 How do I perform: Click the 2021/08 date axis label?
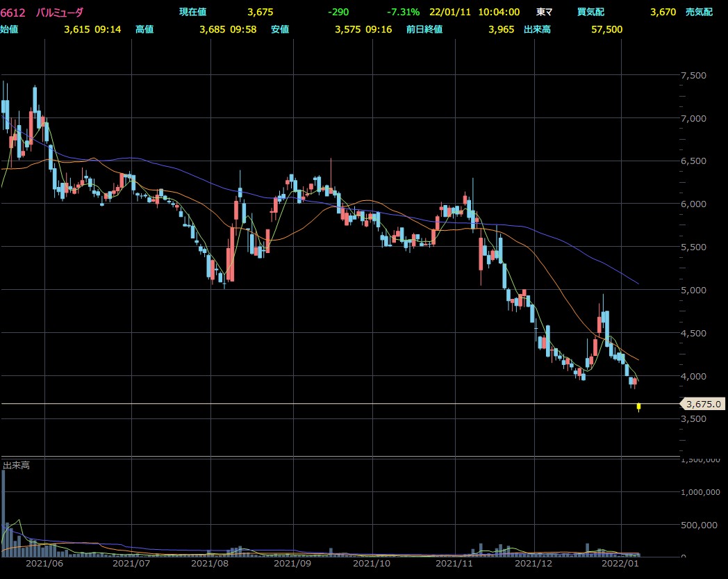pyautogui.click(x=210, y=564)
